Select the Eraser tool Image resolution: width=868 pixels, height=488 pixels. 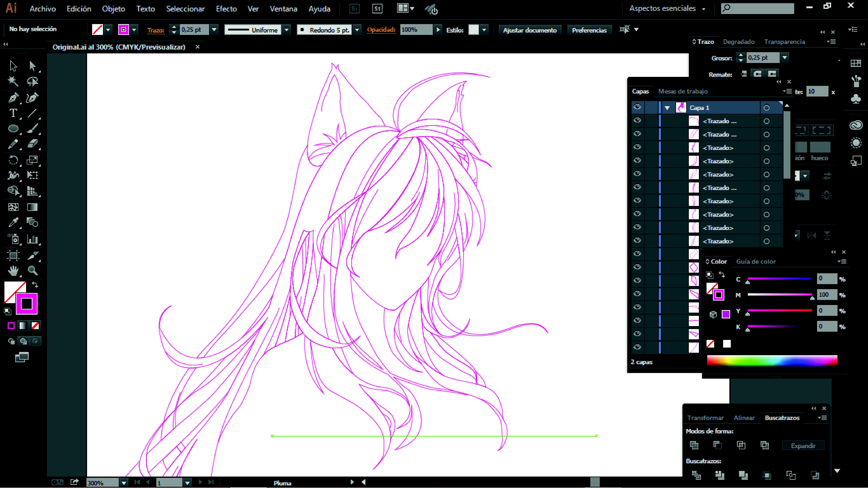(x=32, y=144)
